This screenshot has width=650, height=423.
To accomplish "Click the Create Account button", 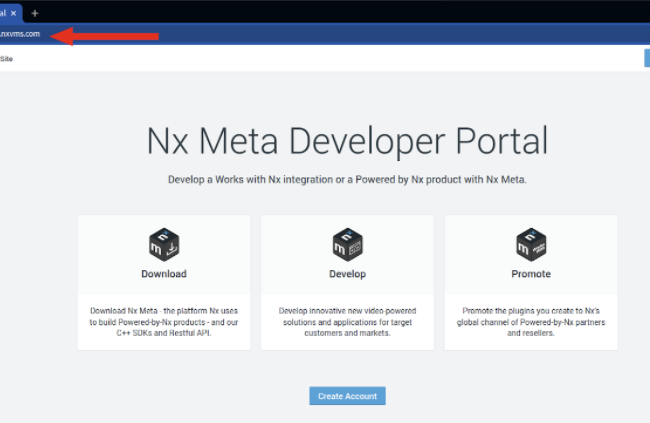I will coord(347,396).
